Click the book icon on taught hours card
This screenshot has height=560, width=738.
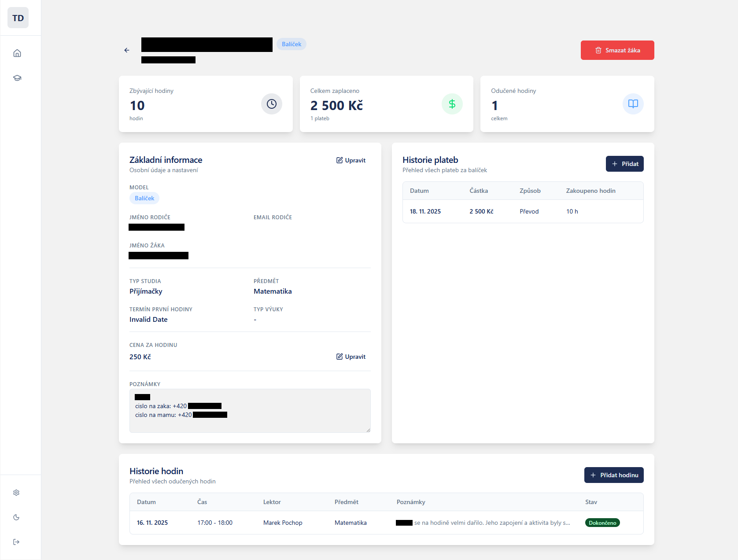[633, 104]
